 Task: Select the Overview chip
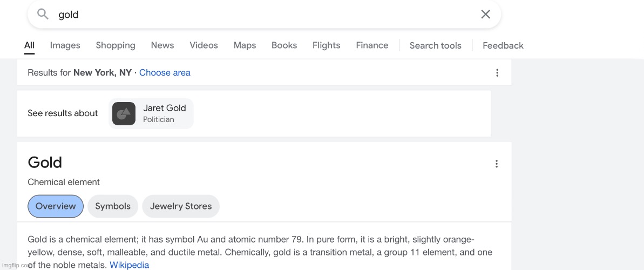[56, 206]
